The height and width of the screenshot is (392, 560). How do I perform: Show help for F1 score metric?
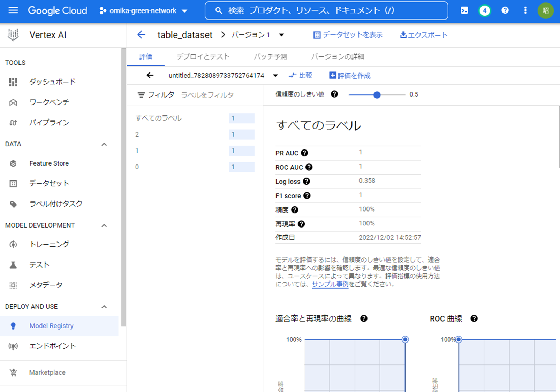(x=307, y=195)
